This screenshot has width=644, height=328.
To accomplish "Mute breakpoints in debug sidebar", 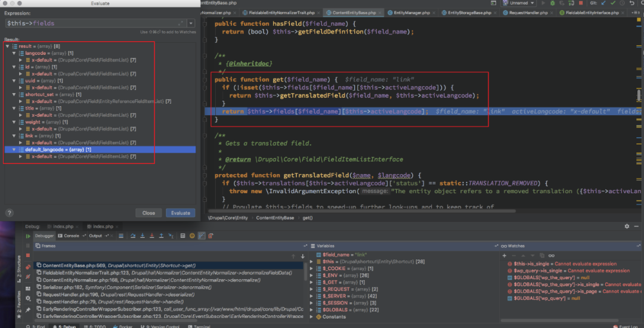I will tap(28, 277).
